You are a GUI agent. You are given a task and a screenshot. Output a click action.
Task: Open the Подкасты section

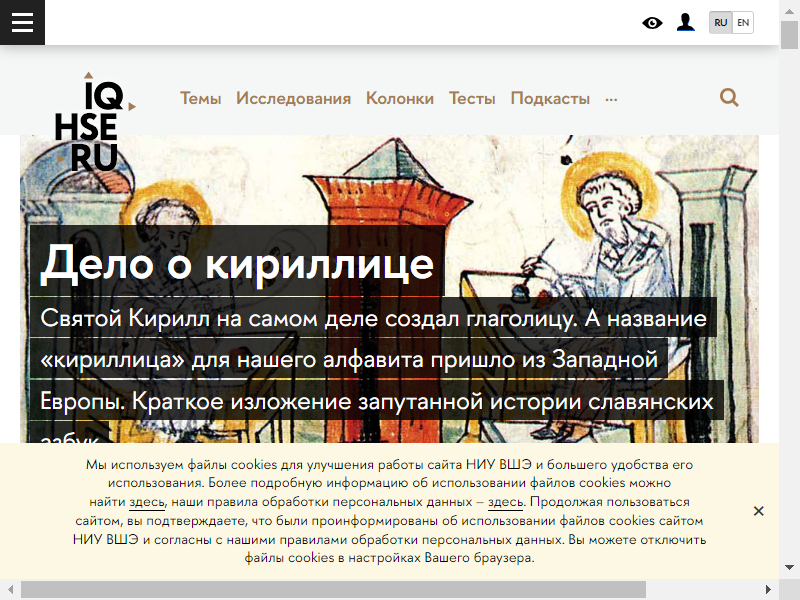550,98
